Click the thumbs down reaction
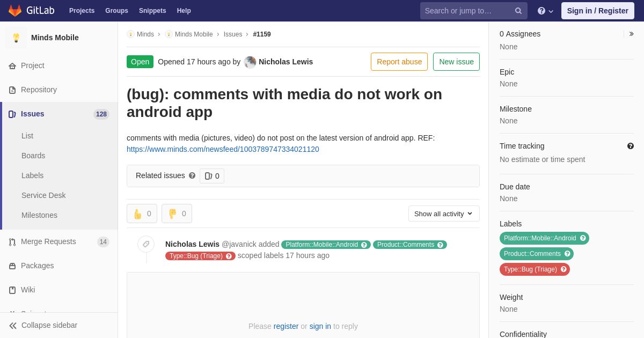 [177, 214]
